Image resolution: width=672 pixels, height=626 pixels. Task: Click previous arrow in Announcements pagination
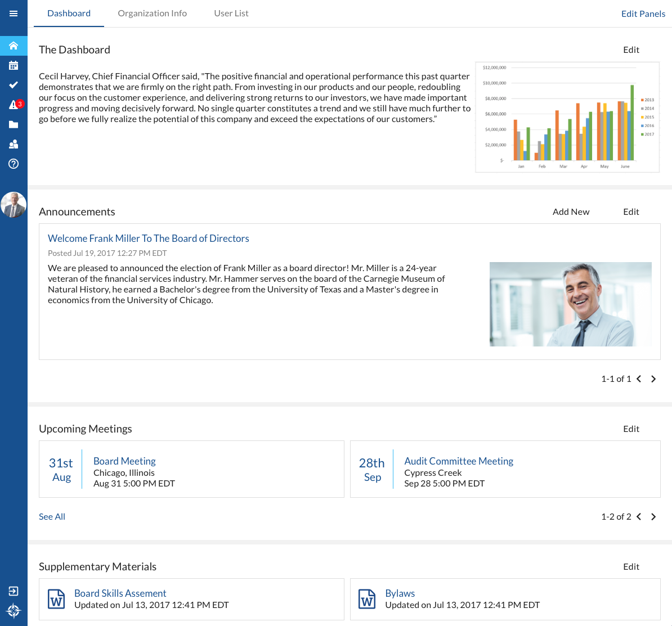point(638,379)
